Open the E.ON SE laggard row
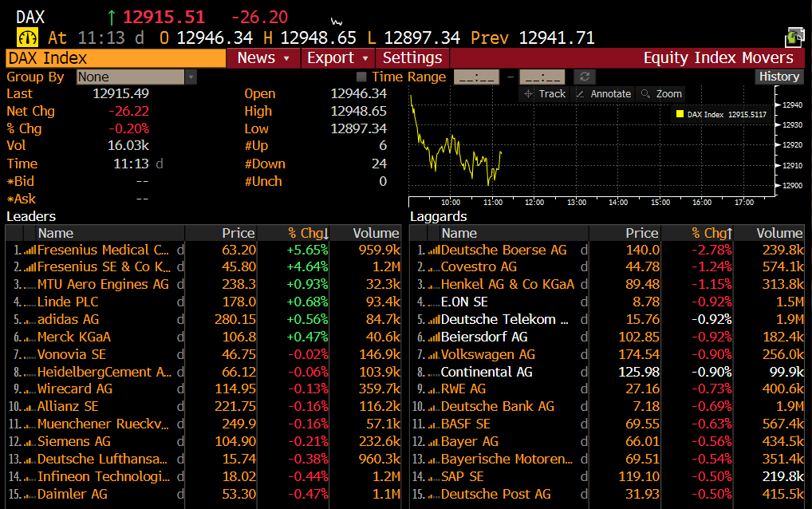 coord(607,302)
